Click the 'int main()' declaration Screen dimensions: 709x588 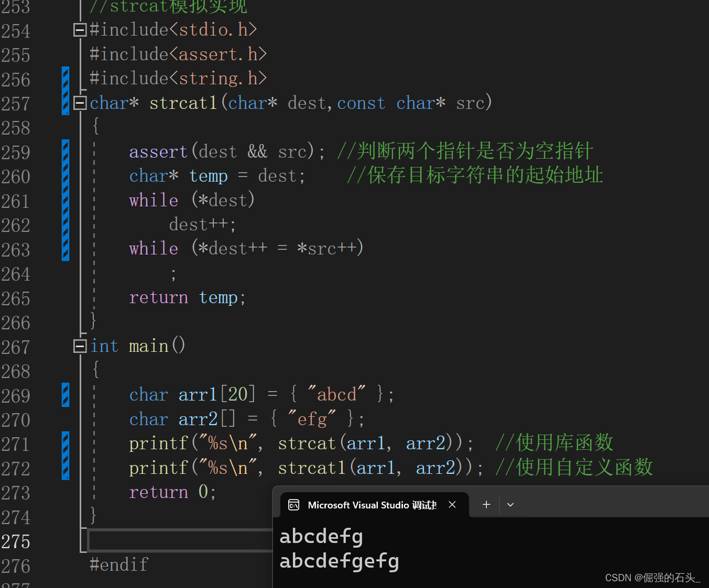[x=138, y=346]
